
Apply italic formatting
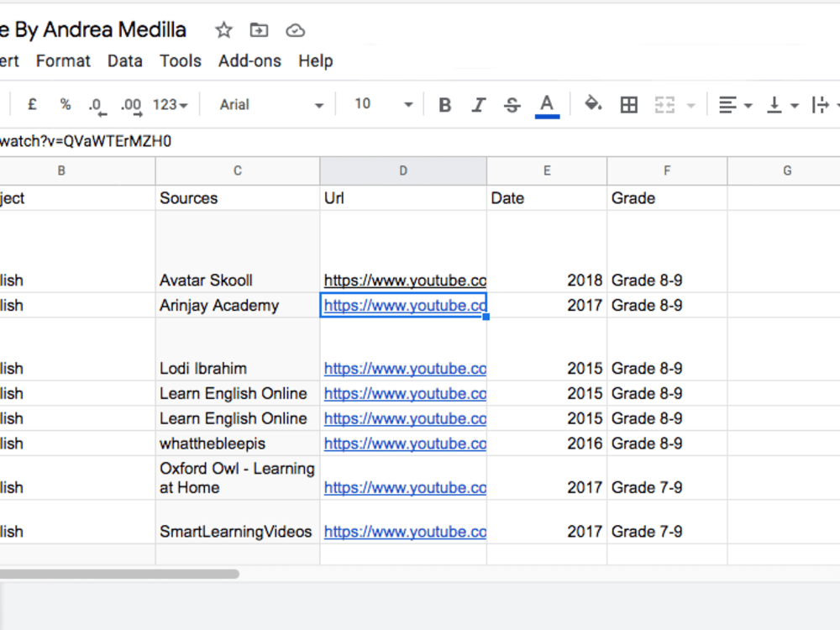(478, 104)
